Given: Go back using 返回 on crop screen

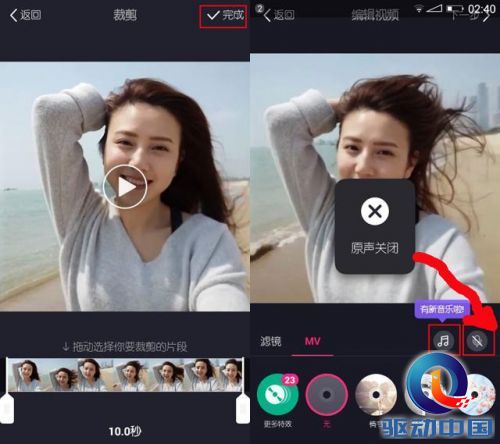Looking at the screenshot, I should point(25,15).
